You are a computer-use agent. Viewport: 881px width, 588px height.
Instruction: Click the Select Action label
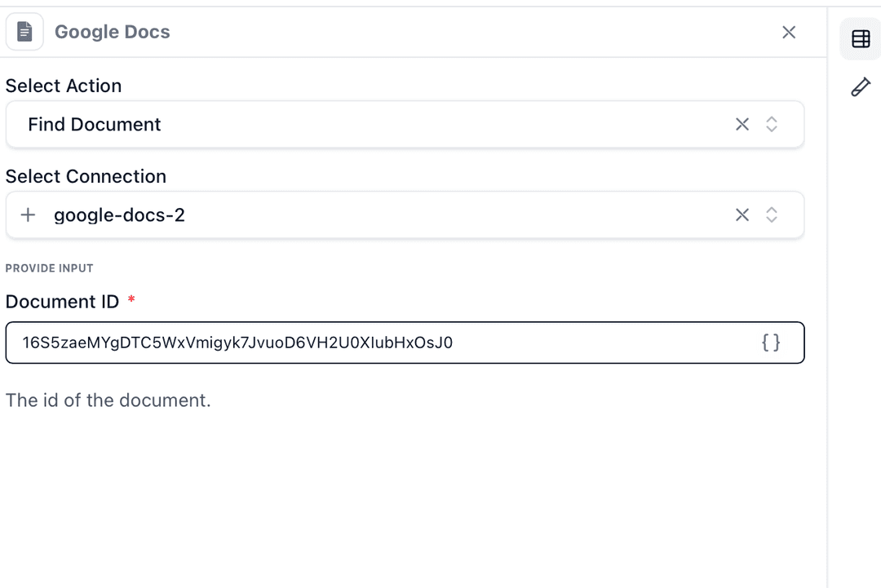point(64,86)
